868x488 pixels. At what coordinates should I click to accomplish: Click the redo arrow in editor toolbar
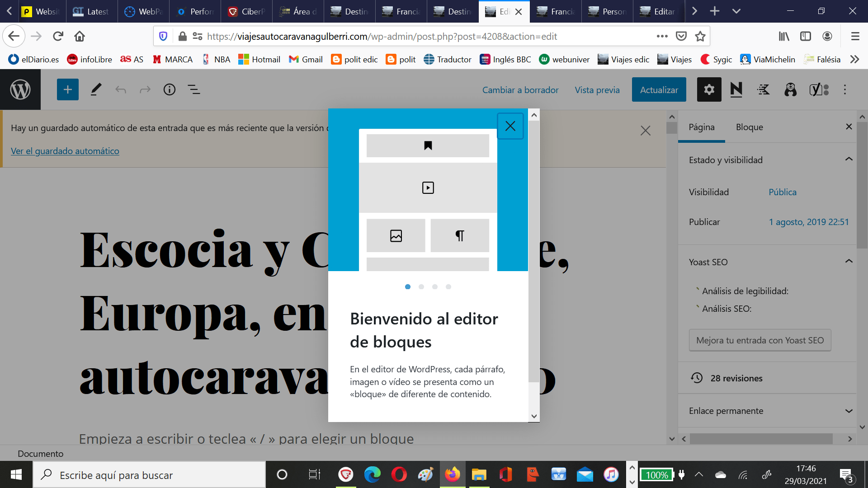(x=145, y=89)
